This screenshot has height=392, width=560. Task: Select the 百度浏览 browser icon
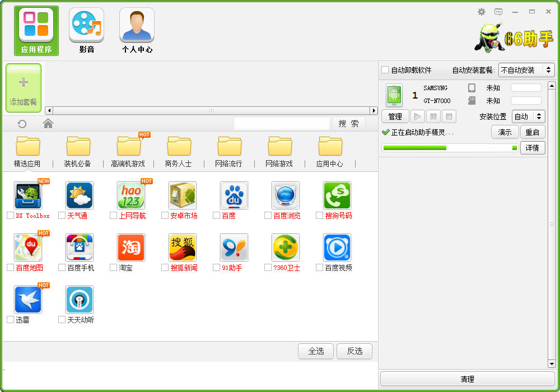coord(286,195)
